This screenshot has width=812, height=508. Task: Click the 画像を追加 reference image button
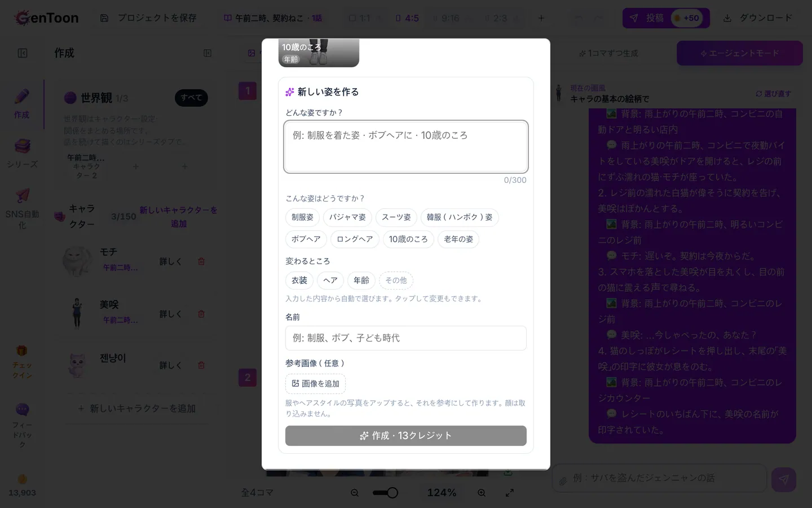click(x=316, y=384)
